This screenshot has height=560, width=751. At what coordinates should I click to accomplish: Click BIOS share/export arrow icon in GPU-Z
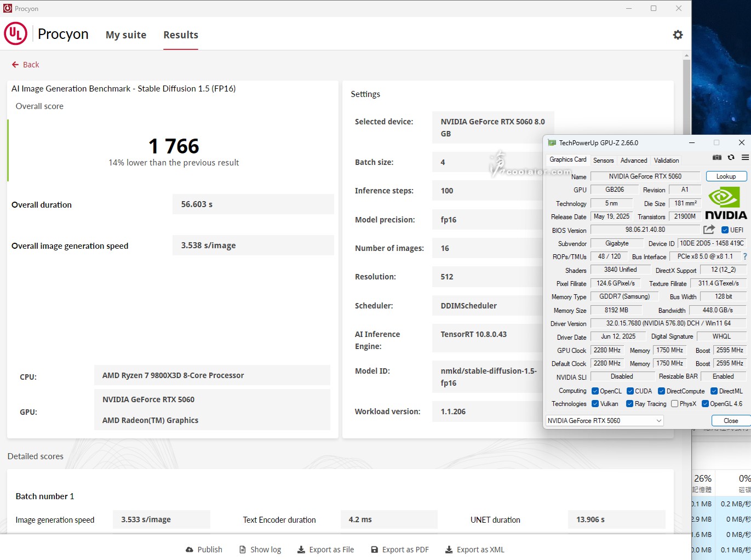click(709, 230)
